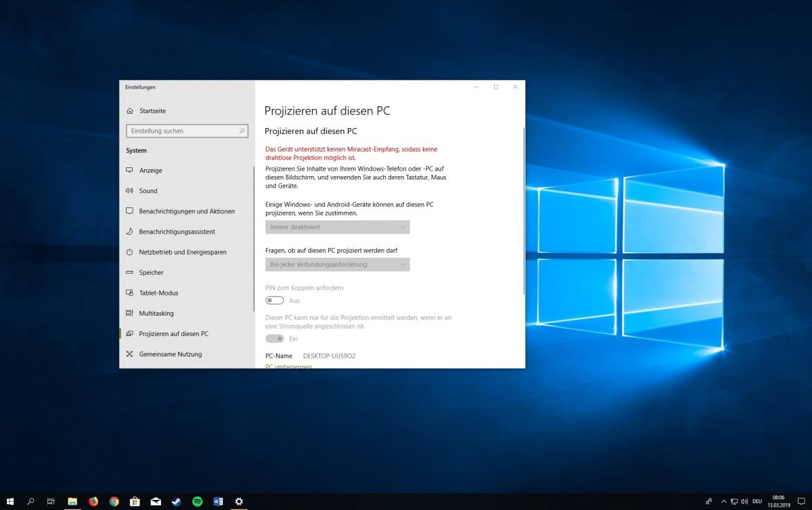Select the Anzeige display icon in sidebar
This screenshot has width=812, height=510.
tap(130, 171)
